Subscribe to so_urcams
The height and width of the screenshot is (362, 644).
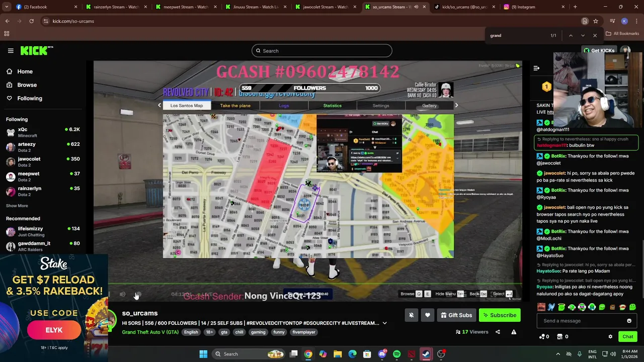[x=500, y=315]
